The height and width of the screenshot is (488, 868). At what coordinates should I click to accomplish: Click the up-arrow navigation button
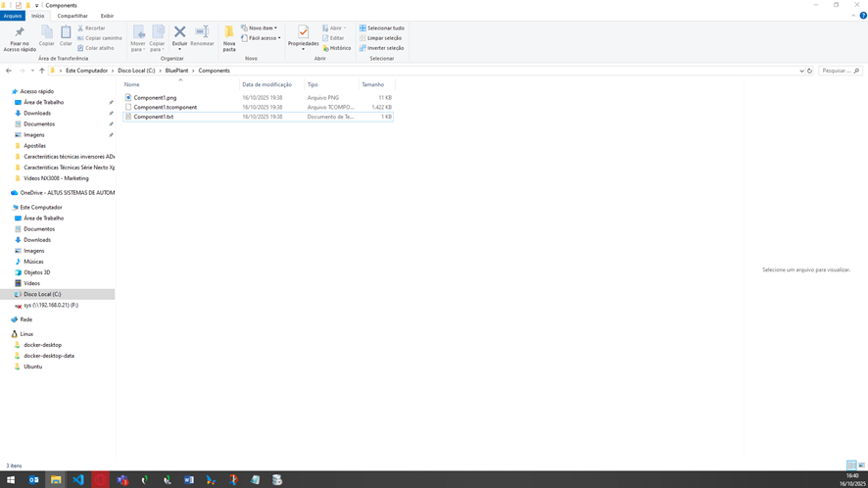[42, 71]
